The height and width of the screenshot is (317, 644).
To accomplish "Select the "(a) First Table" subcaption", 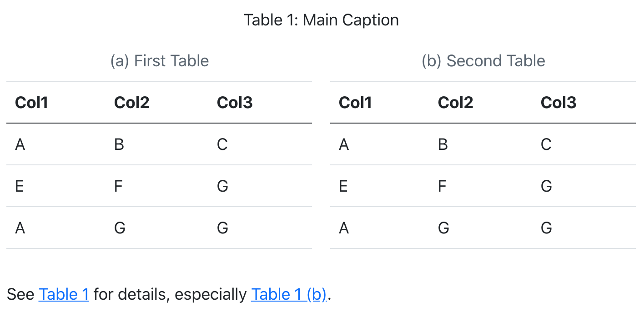I will pyautogui.click(x=160, y=61).
